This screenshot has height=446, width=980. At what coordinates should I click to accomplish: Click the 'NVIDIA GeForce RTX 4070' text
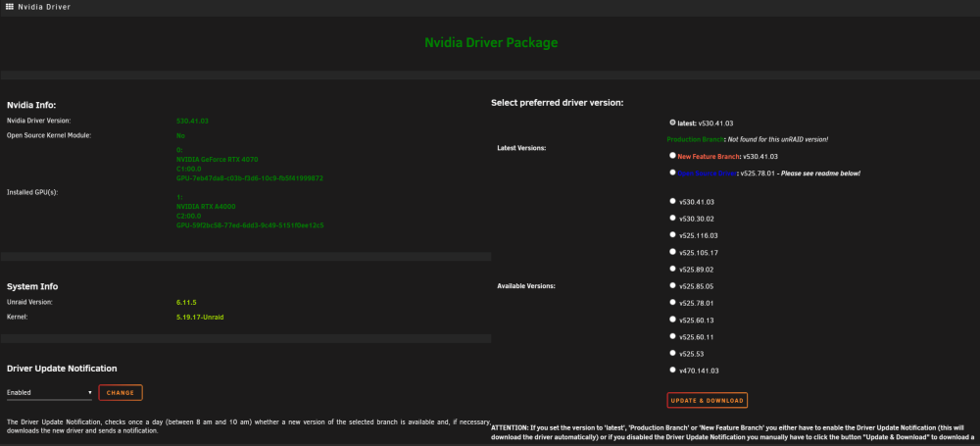tap(217, 160)
